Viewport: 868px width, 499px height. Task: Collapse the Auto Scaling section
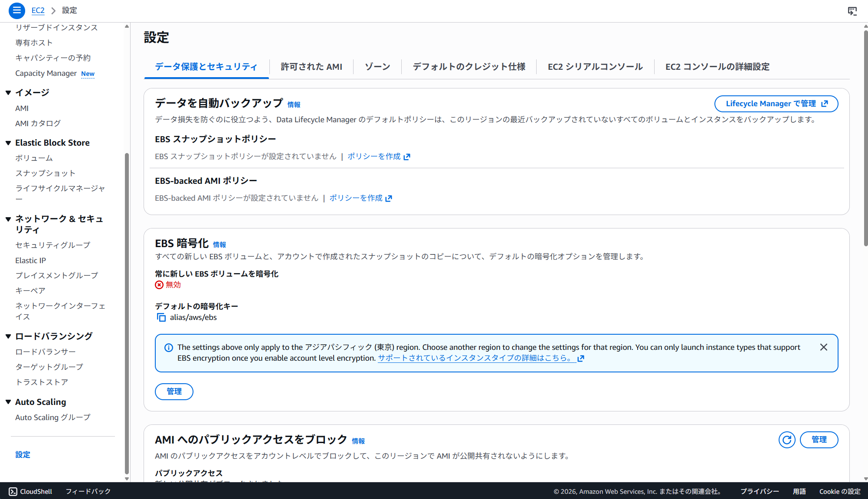8,402
